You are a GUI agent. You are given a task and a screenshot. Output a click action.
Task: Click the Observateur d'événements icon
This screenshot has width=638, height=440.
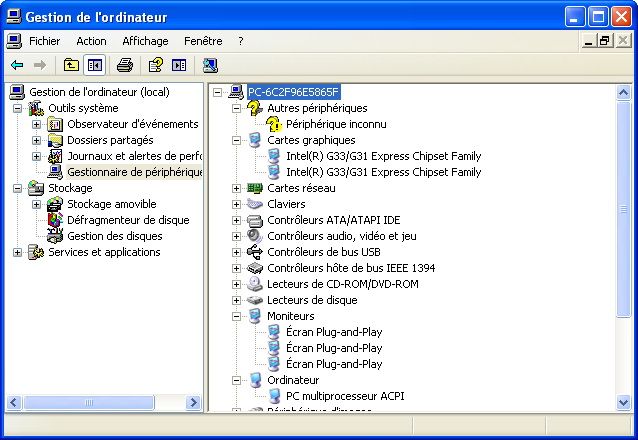(x=55, y=124)
